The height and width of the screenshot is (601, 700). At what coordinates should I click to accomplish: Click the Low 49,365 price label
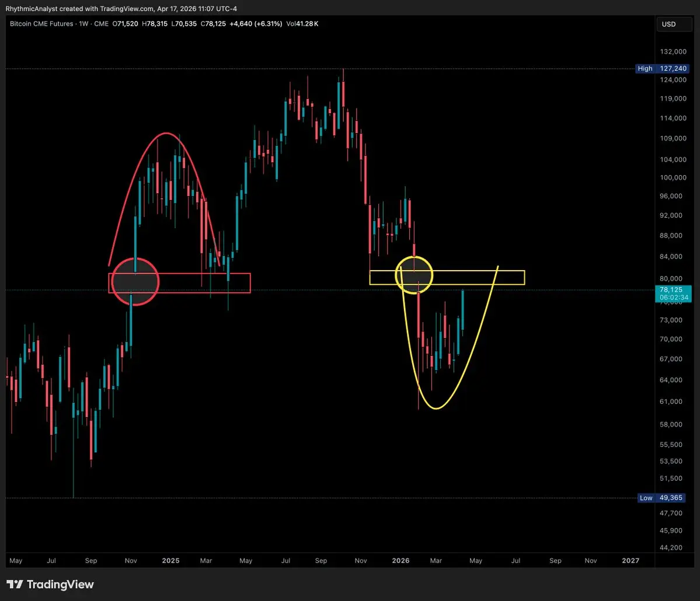(x=661, y=498)
